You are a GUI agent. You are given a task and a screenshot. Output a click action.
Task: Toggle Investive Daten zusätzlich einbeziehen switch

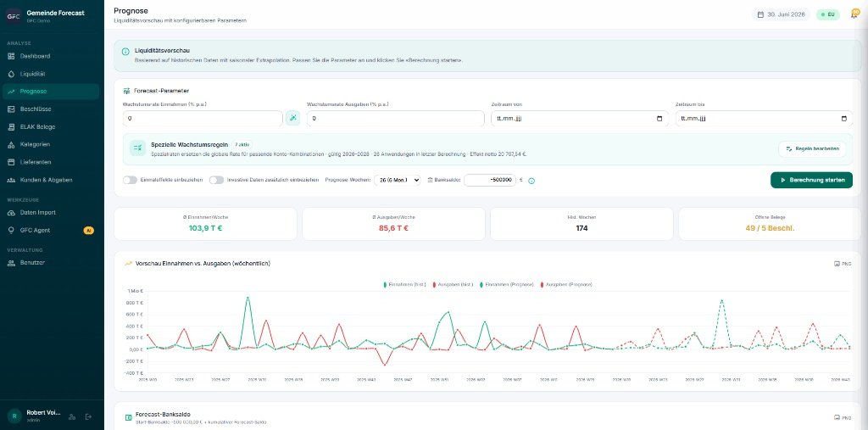(x=216, y=180)
